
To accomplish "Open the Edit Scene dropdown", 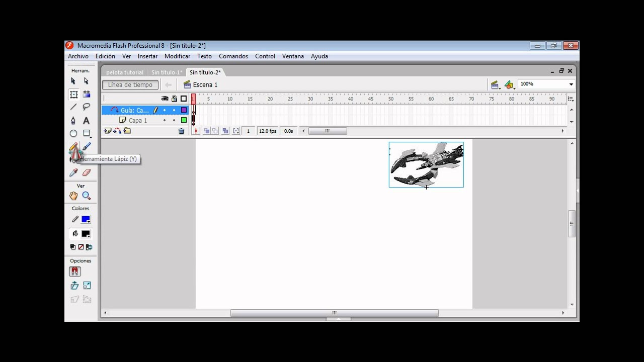I will (495, 85).
